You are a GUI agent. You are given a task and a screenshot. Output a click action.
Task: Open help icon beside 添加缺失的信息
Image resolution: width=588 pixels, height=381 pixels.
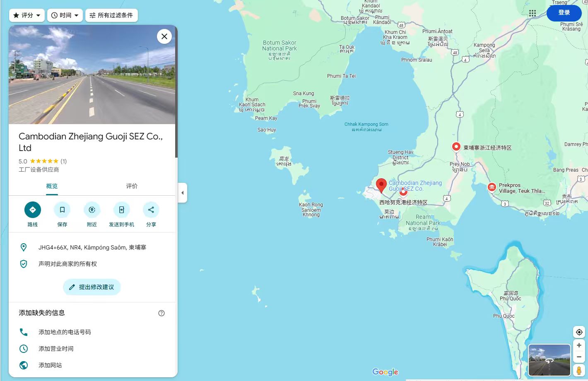click(x=161, y=313)
